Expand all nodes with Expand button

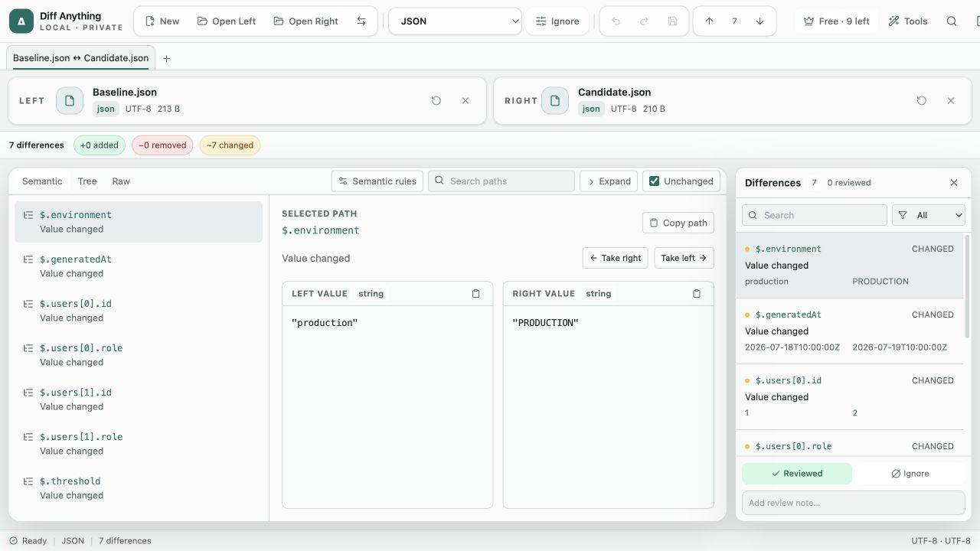pyautogui.click(x=609, y=181)
